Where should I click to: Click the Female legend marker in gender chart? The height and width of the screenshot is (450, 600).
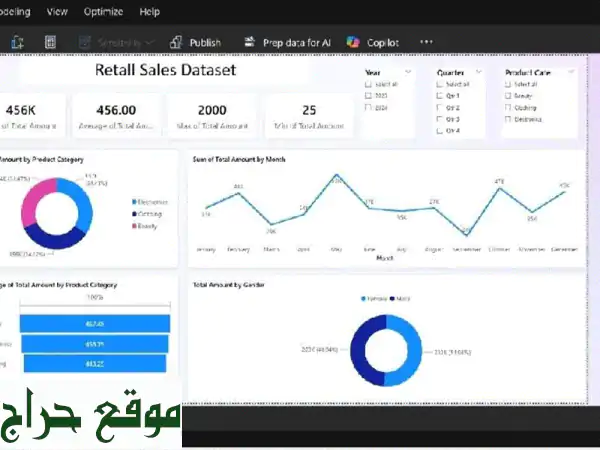pyautogui.click(x=364, y=298)
